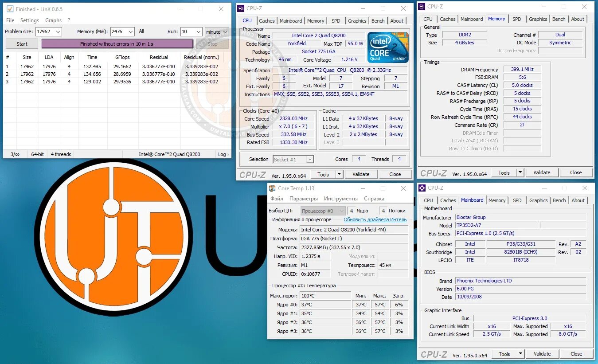The image size is (598, 364).
Task: Click the Core Speed 2328.03 MHz field
Action: (293, 119)
